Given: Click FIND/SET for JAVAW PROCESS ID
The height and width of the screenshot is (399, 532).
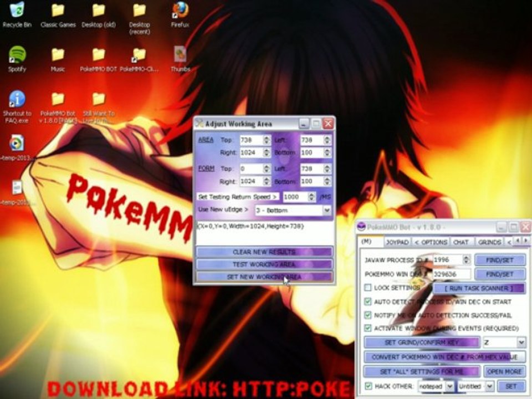Looking at the screenshot, I should tap(500, 260).
